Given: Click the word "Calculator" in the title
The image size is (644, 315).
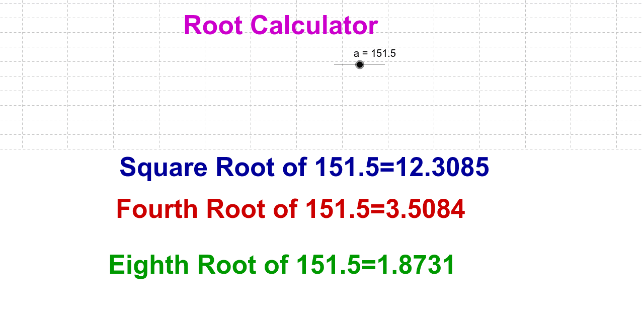Looking at the screenshot, I should coord(314,25).
